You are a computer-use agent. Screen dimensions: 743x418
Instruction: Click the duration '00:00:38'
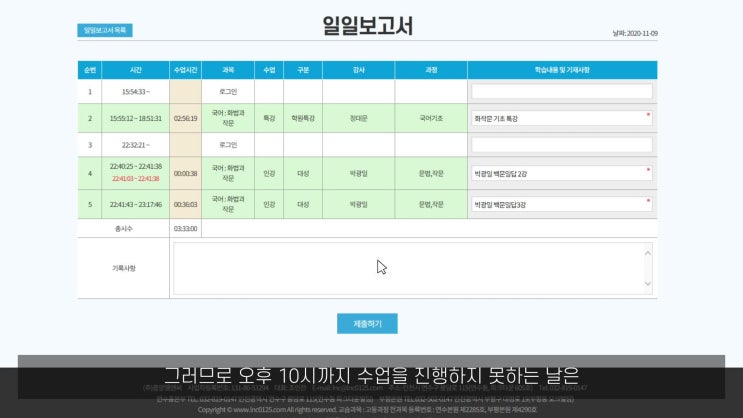coord(185,173)
